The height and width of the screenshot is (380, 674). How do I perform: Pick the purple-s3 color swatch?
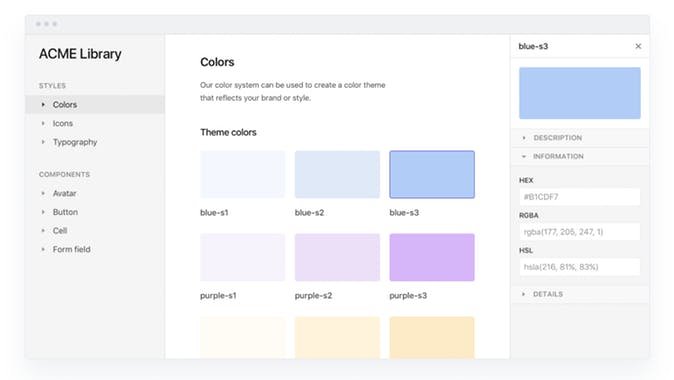[x=432, y=257]
